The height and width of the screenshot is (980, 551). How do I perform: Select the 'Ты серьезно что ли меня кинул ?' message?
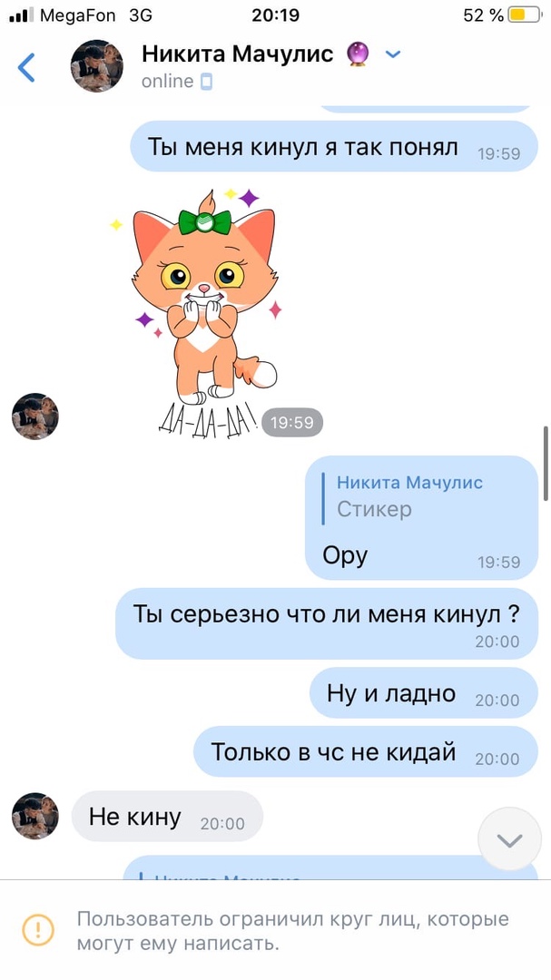point(327,623)
